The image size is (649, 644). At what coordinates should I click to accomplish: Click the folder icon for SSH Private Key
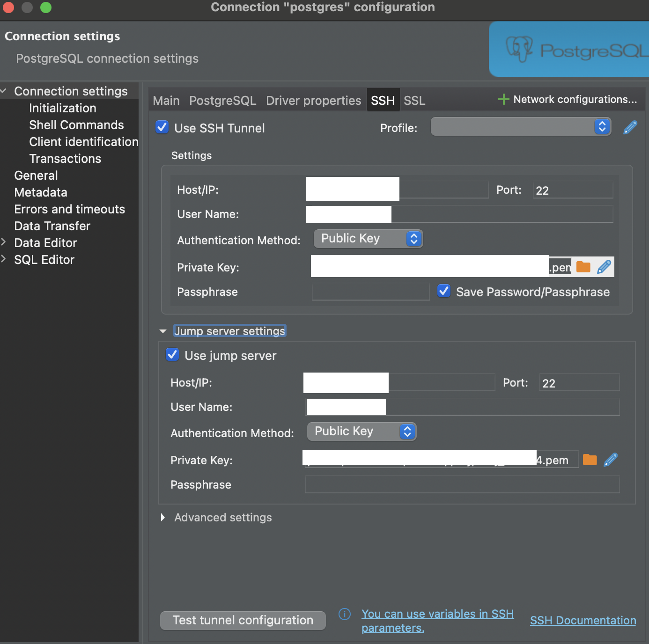tap(583, 267)
